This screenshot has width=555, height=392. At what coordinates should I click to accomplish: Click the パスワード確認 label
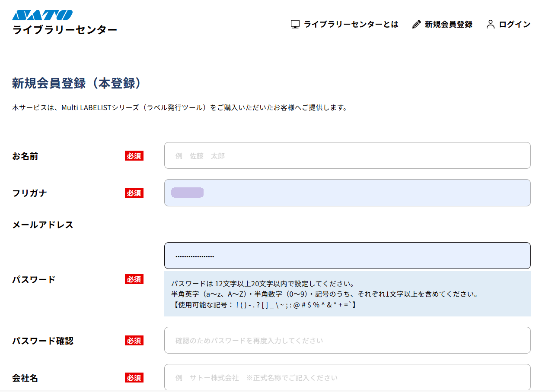tap(43, 341)
